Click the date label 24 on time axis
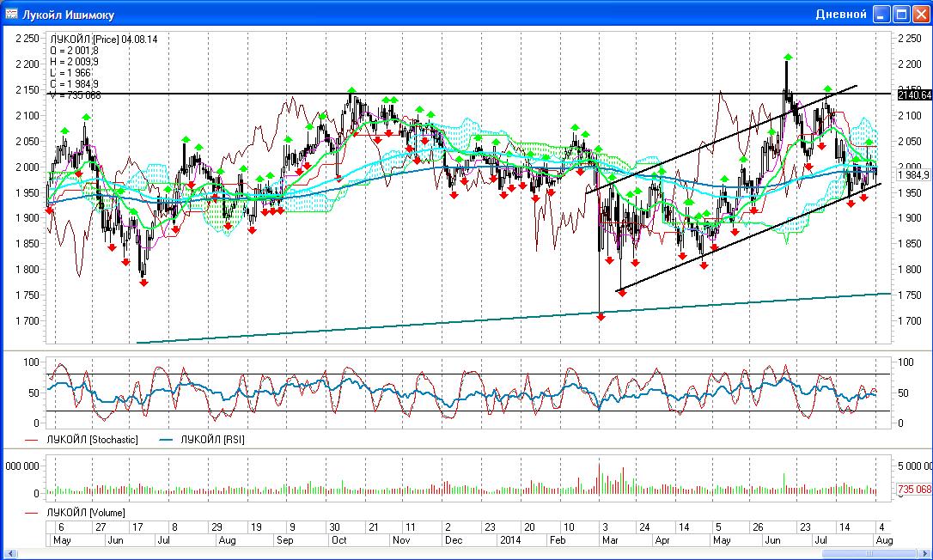This screenshot has height=560, width=933. coord(644,527)
